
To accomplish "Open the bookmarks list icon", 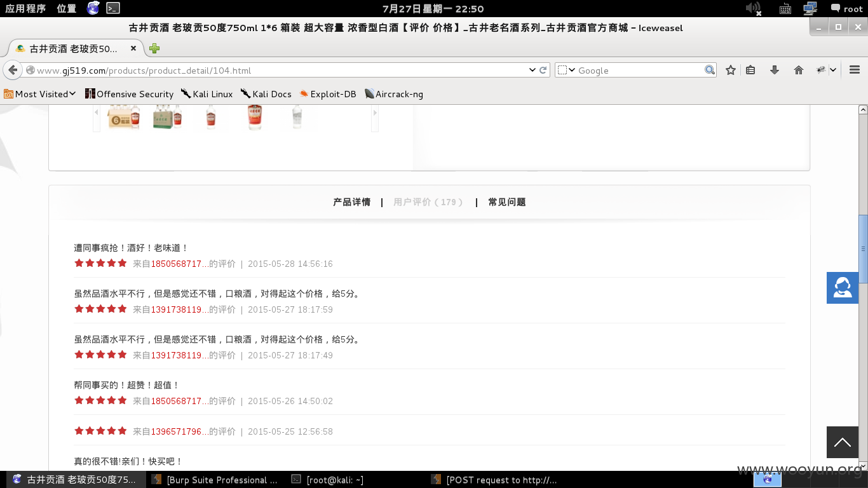I will 750,71.
